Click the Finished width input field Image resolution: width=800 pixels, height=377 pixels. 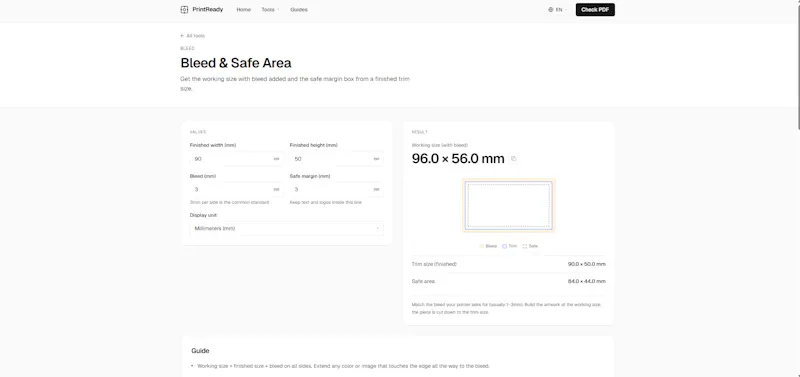[x=236, y=159]
